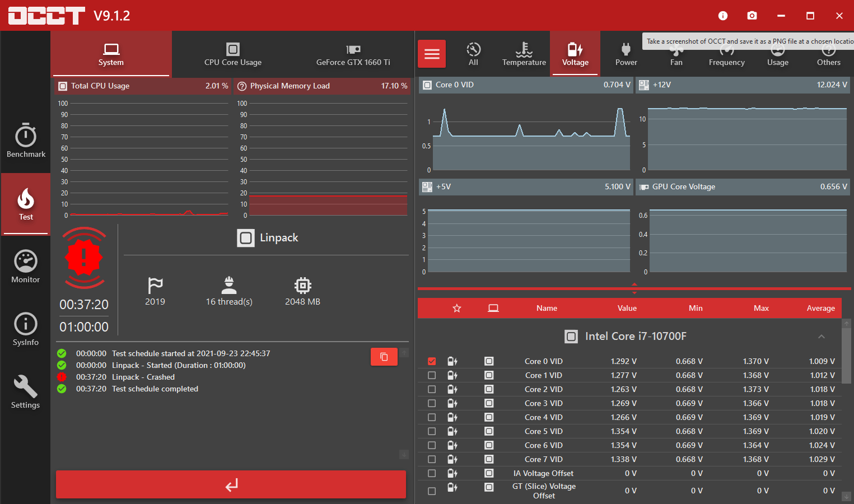Click the Total CPU Usage graph icon
The image size is (854, 504).
pyautogui.click(x=63, y=86)
